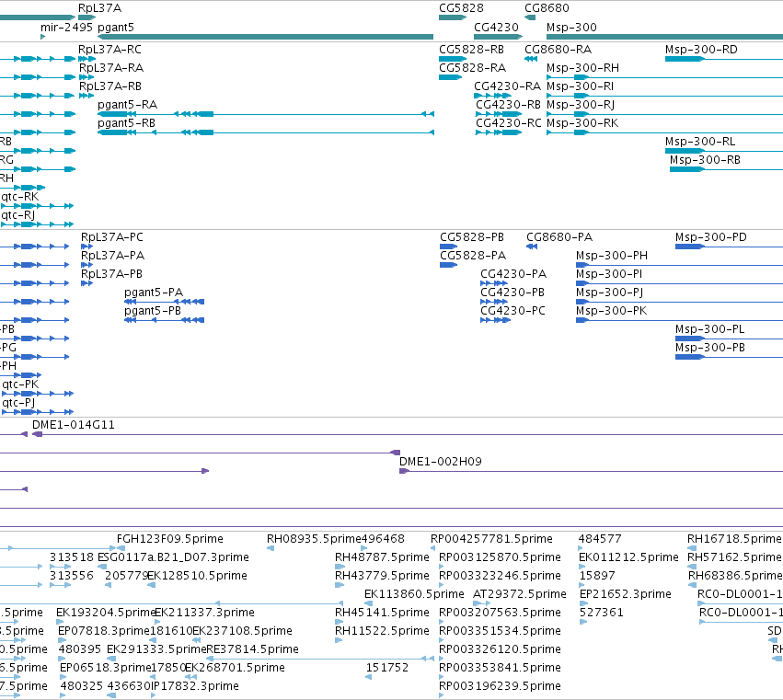The image size is (783, 700).
Task: Click the AT29372.5prime EST label
Action: point(520,594)
